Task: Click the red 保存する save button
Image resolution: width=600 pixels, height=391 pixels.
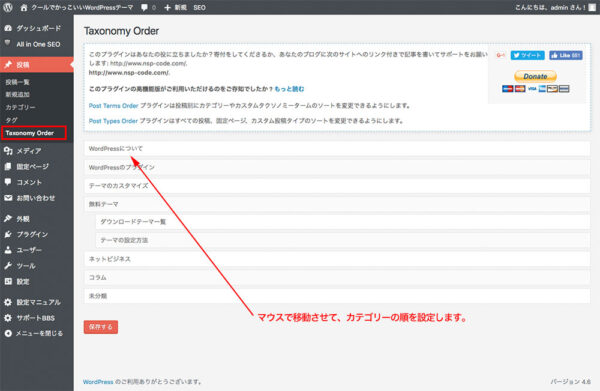Action: [x=101, y=327]
